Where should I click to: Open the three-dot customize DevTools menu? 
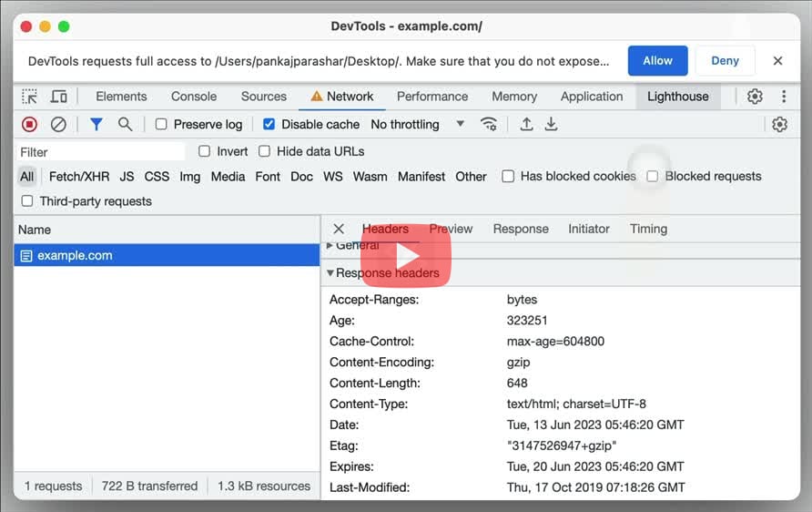click(784, 97)
